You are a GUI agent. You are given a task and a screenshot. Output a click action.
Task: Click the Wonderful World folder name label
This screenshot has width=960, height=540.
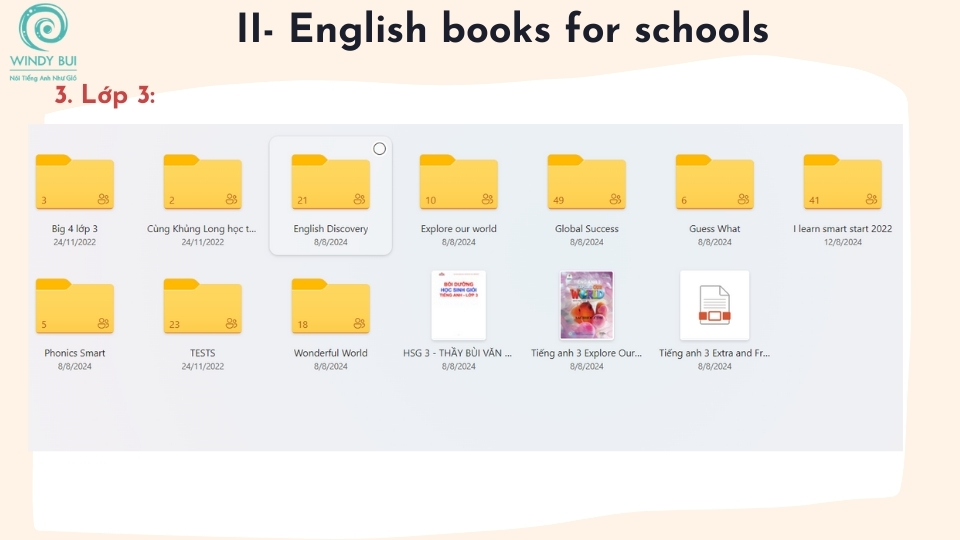(x=331, y=353)
